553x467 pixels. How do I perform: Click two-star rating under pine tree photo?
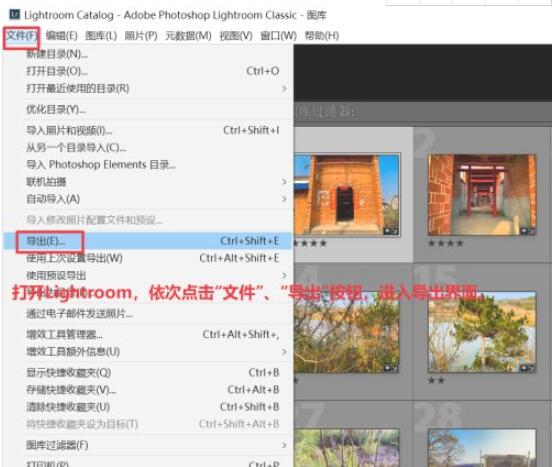pos(436,380)
